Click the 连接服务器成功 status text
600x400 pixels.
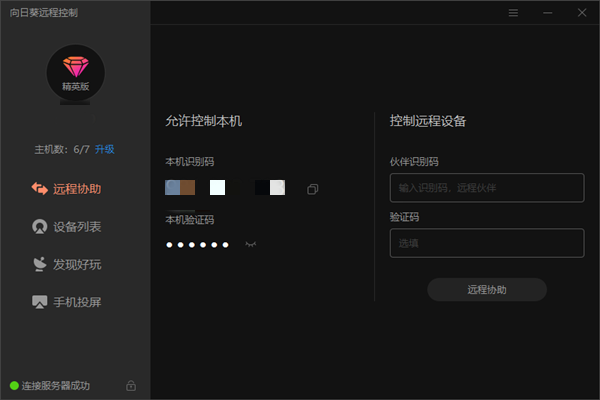pos(56,385)
